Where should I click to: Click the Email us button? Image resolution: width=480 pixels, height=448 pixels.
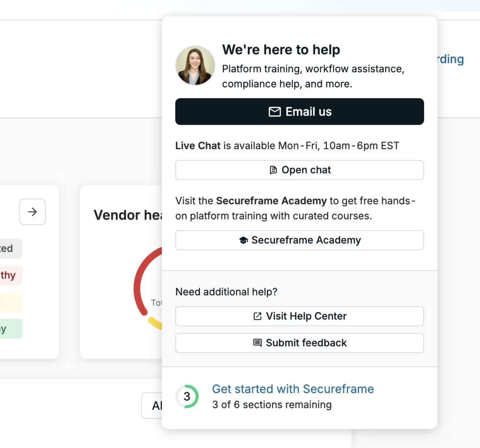click(299, 111)
